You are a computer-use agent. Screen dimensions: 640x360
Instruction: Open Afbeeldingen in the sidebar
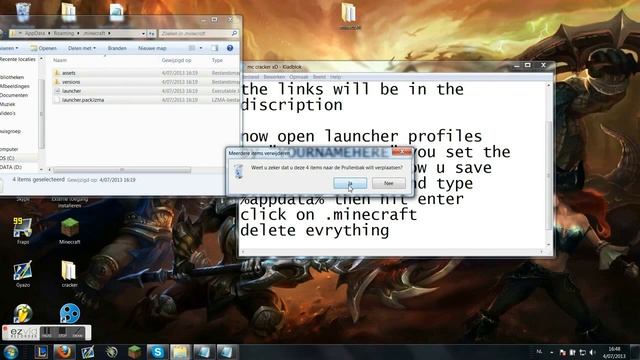(x=15, y=87)
